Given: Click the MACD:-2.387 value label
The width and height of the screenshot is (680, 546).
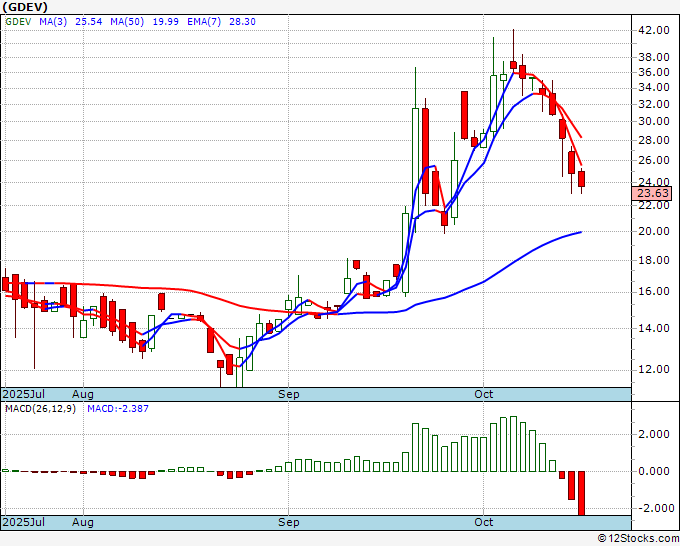Looking at the screenshot, I should click(x=118, y=409).
